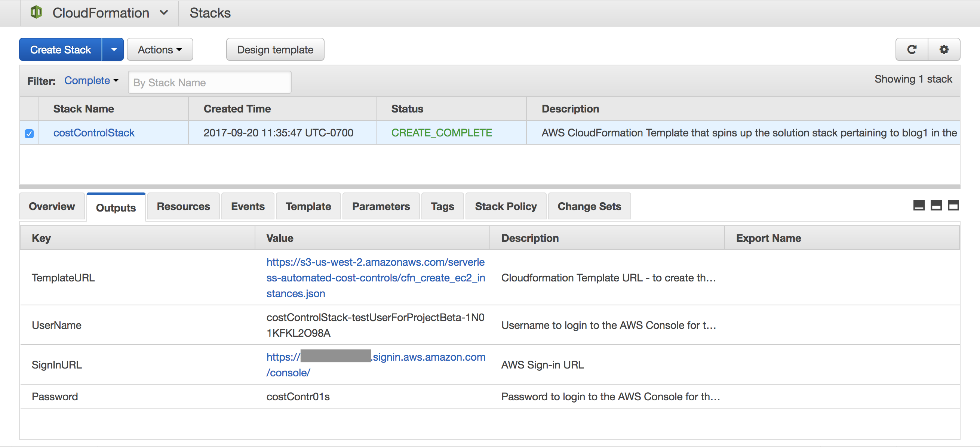The width and height of the screenshot is (980, 447).
Task: Focus the By Stack Name filter field
Action: pyautogui.click(x=210, y=83)
